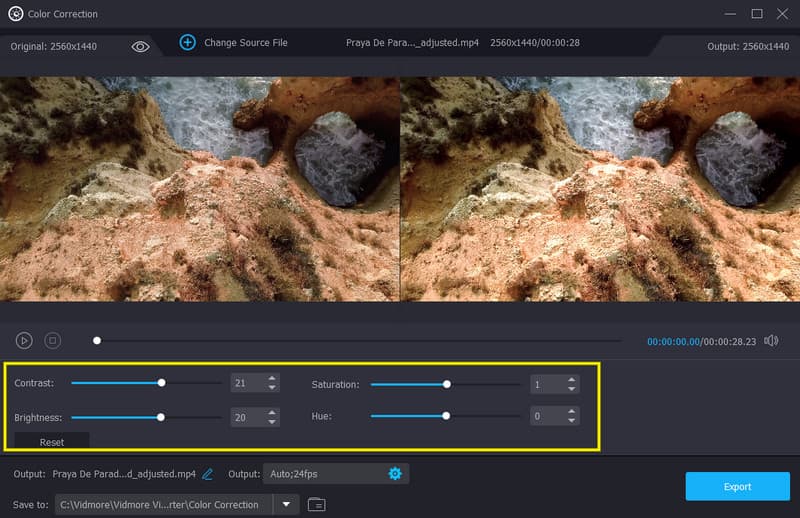Export the adjusted video
Image resolution: width=800 pixels, height=518 pixels.
737,487
